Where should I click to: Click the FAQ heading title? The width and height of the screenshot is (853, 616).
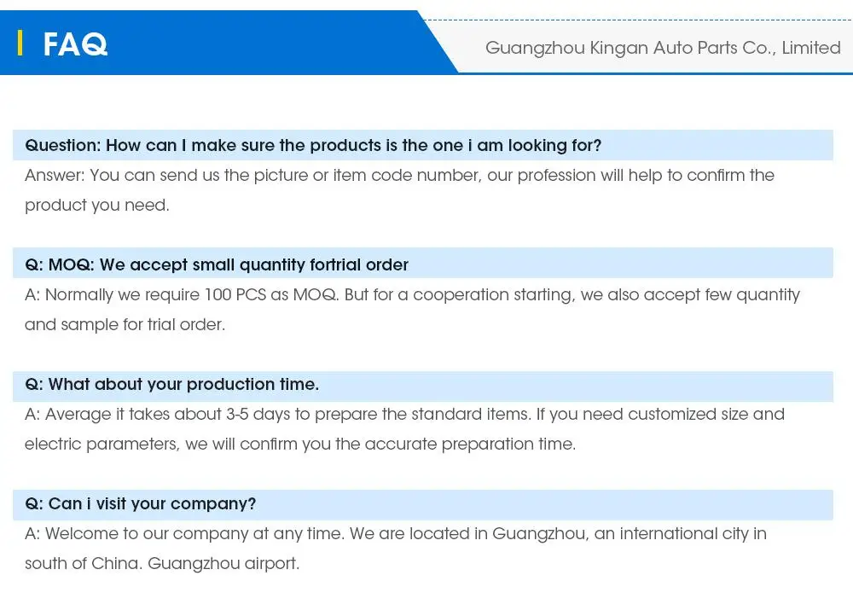coord(75,44)
